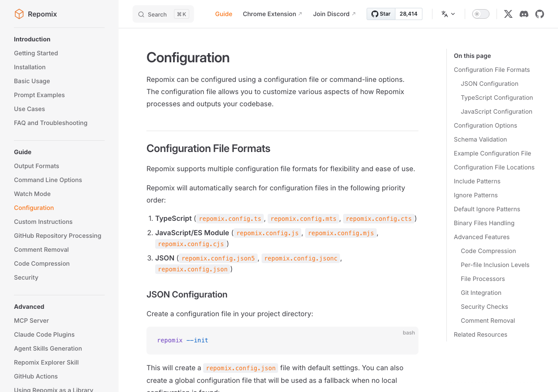This screenshot has width=558, height=392.
Task: Jump to Code Compression in outline
Action: pyautogui.click(x=488, y=251)
